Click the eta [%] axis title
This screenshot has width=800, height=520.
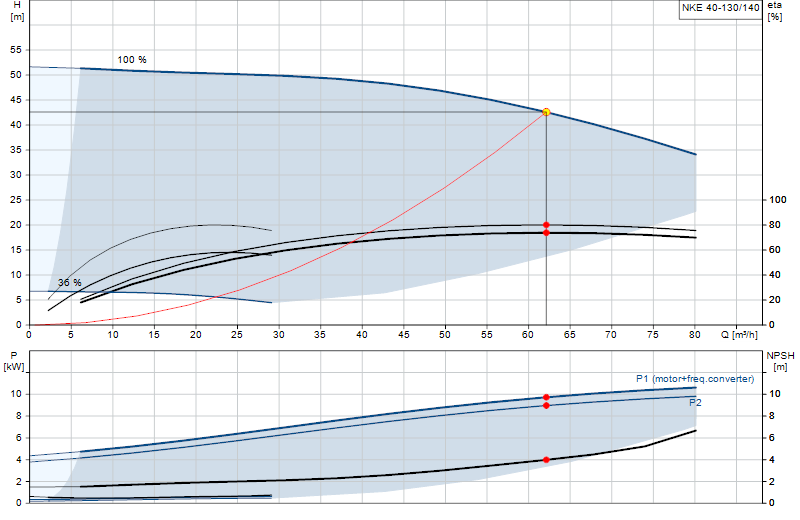tap(774, 11)
